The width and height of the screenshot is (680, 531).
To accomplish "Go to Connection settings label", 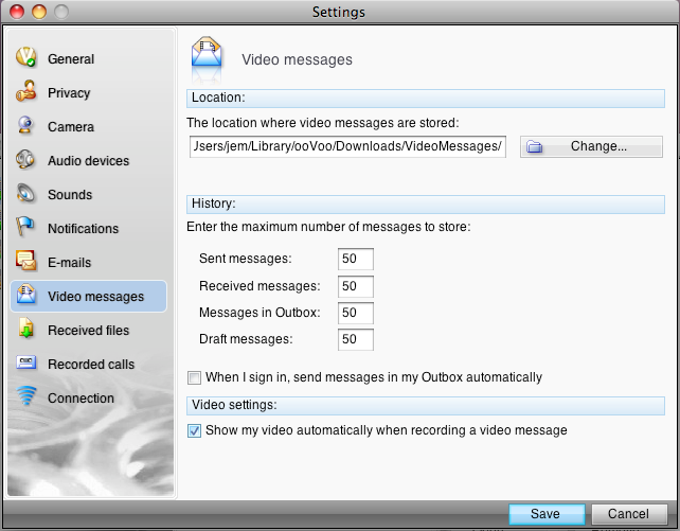I will coord(81,398).
